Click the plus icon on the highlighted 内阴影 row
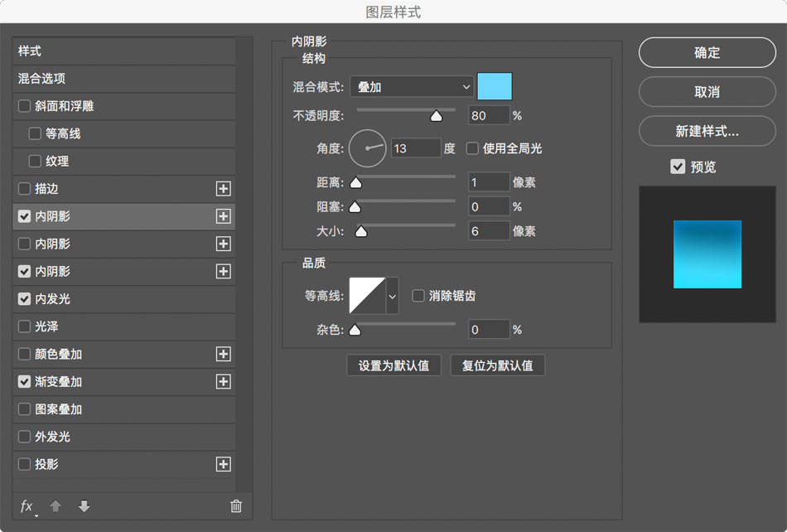Viewport: 787px width, 532px height. (x=224, y=216)
